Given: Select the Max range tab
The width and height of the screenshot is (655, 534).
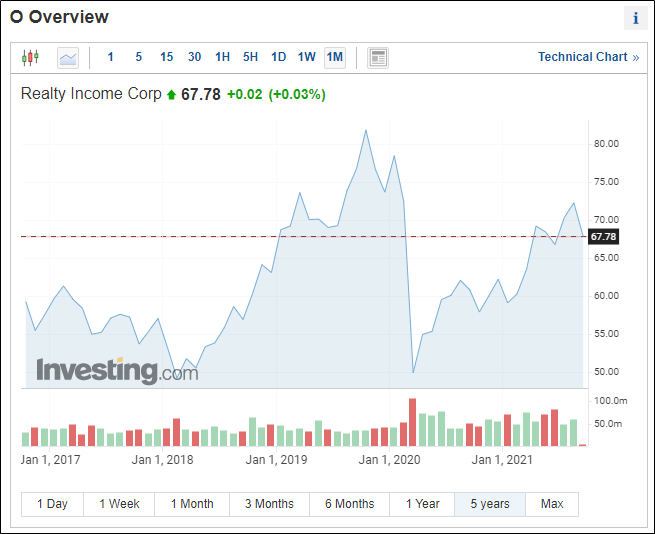Looking at the screenshot, I should coord(552,504).
